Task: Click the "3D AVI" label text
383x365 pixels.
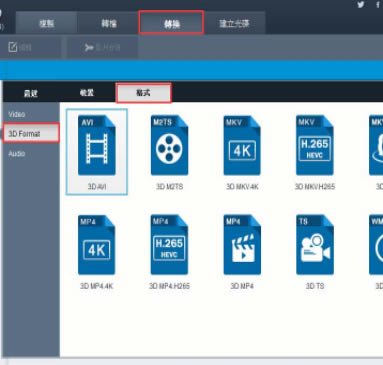Action: click(x=97, y=187)
